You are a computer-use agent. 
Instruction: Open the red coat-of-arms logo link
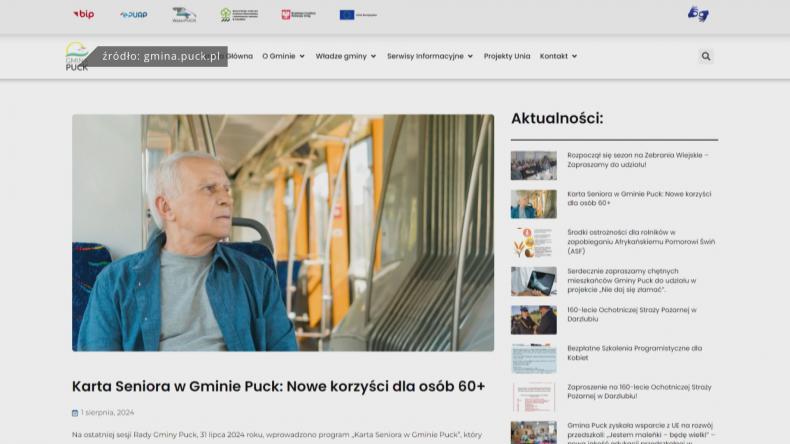[298, 15]
